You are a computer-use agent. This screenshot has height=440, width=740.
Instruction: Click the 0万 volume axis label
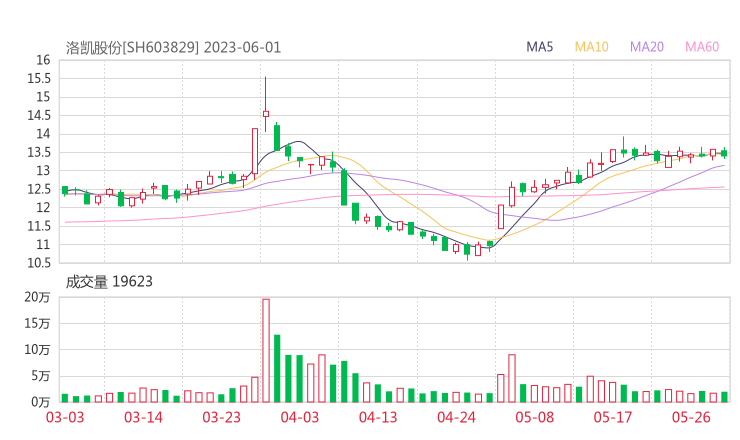pos(41,402)
